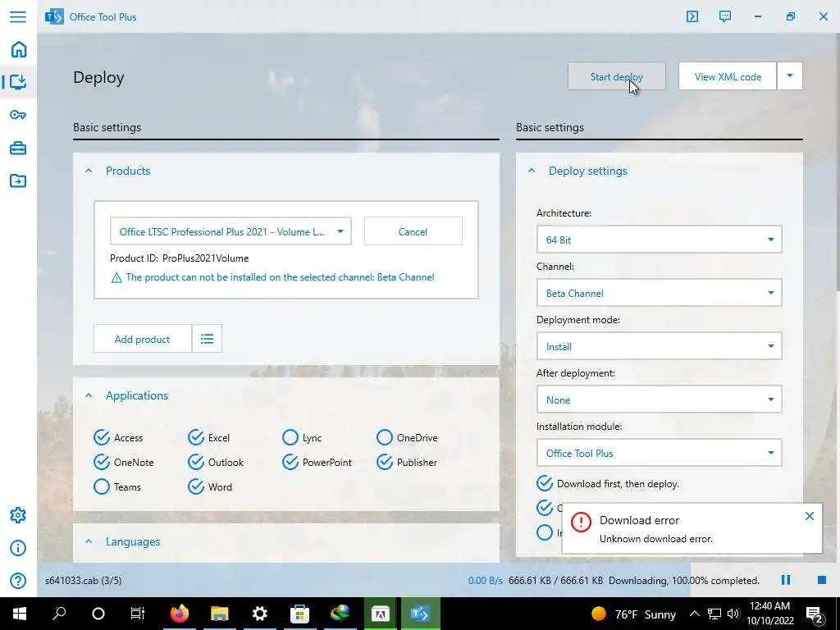Open the command console icon in title bar

point(692,16)
